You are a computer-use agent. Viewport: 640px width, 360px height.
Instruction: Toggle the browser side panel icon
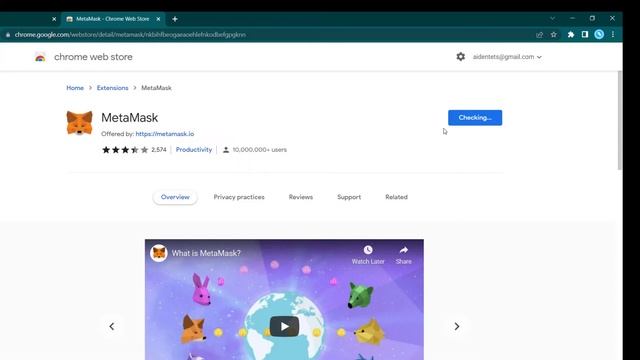point(585,35)
